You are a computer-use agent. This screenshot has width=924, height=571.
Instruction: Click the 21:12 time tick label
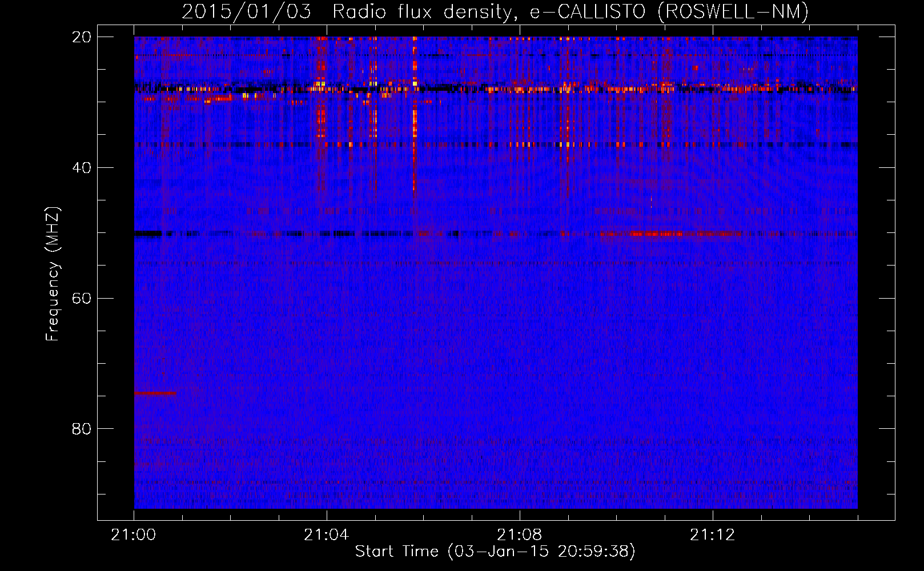713,535
